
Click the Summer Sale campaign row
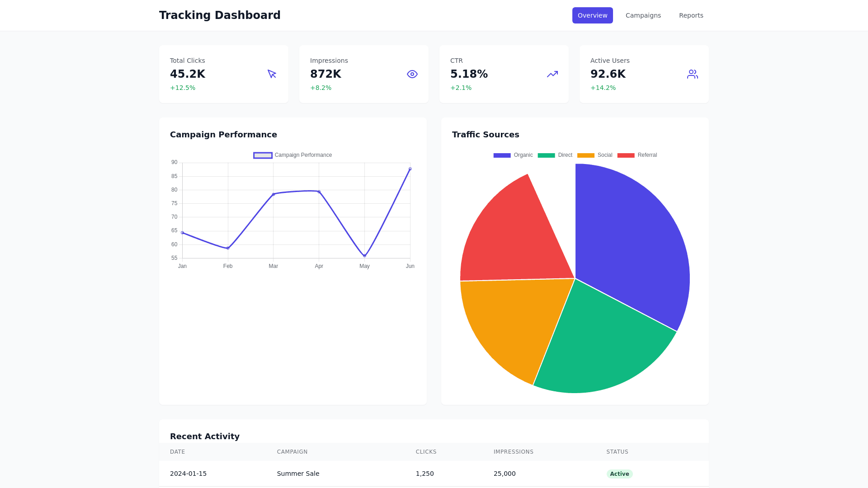click(298, 474)
